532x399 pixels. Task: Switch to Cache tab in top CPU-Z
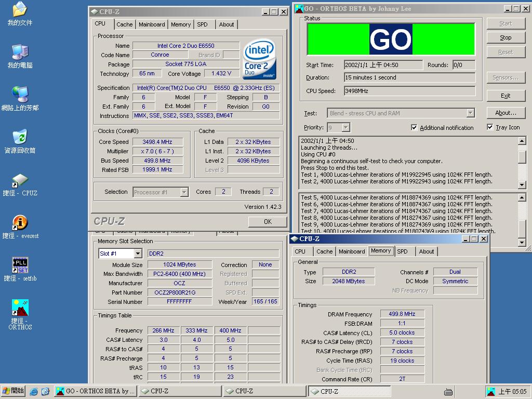(125, 24)
